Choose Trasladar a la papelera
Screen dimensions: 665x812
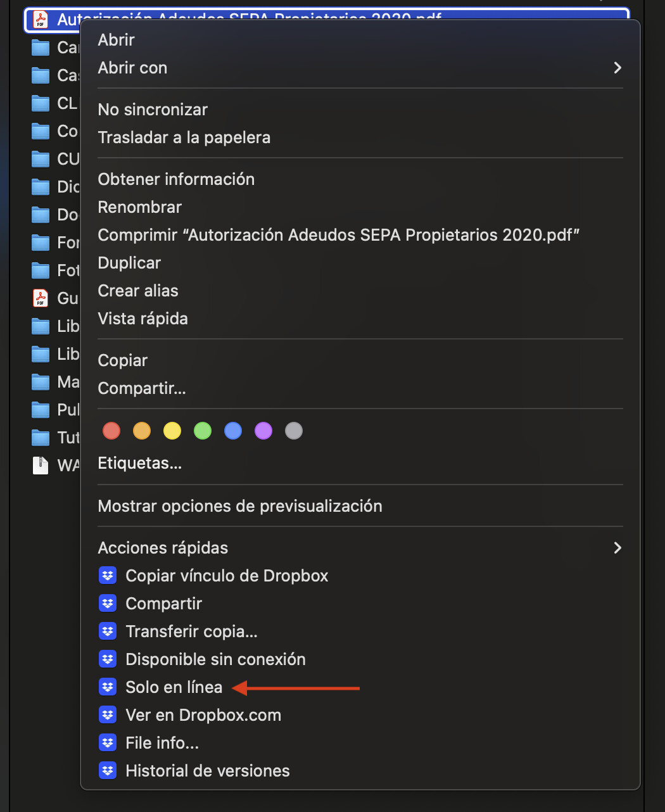click(184, 137)
